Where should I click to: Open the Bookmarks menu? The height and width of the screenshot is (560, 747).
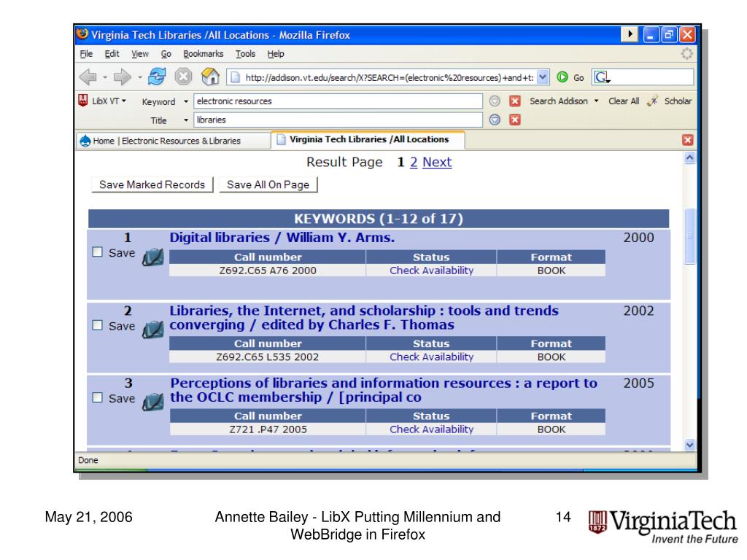[x=204, y=54]
